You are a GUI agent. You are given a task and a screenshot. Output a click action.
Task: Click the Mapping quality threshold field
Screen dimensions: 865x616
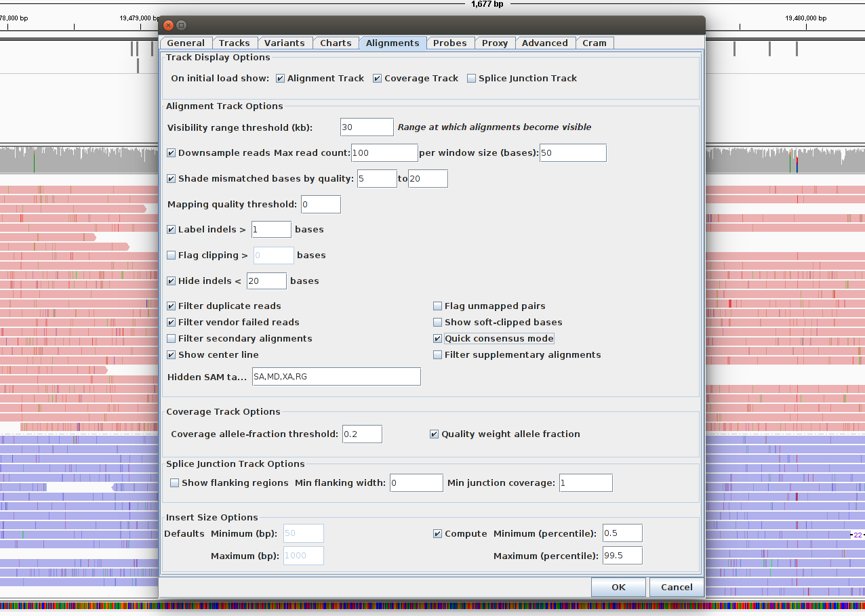tap(321, 205)
